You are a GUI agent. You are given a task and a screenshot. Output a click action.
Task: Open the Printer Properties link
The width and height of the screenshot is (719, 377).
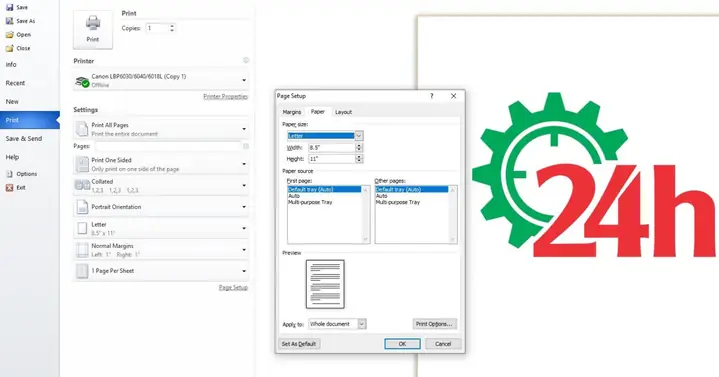pyautogui.click(x=225, y=96)
